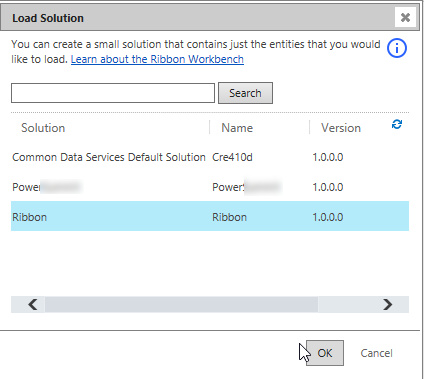Close the Load Solution dialog
This screenshot has width=424, height=379.
click(x=405, y=17)
